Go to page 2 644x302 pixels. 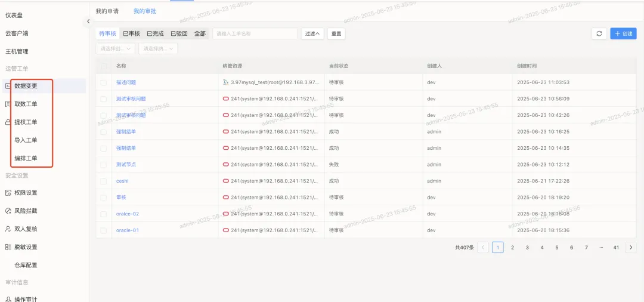[x=513, y=247]
